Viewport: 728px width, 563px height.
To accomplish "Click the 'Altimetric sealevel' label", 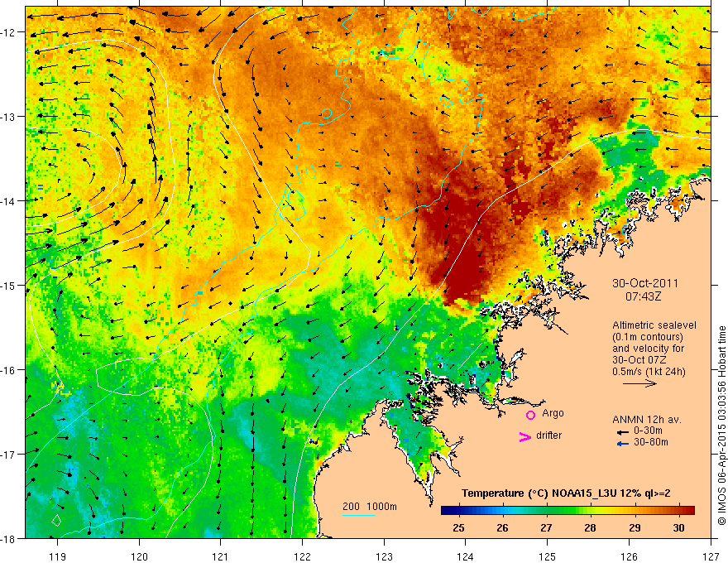I will click(x=654, y=325).
